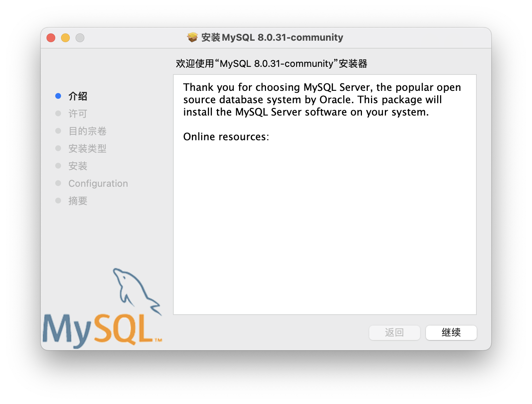Screen dimensions: 532x404
Task: Click the package box icon in title bar
Action: 192,37
